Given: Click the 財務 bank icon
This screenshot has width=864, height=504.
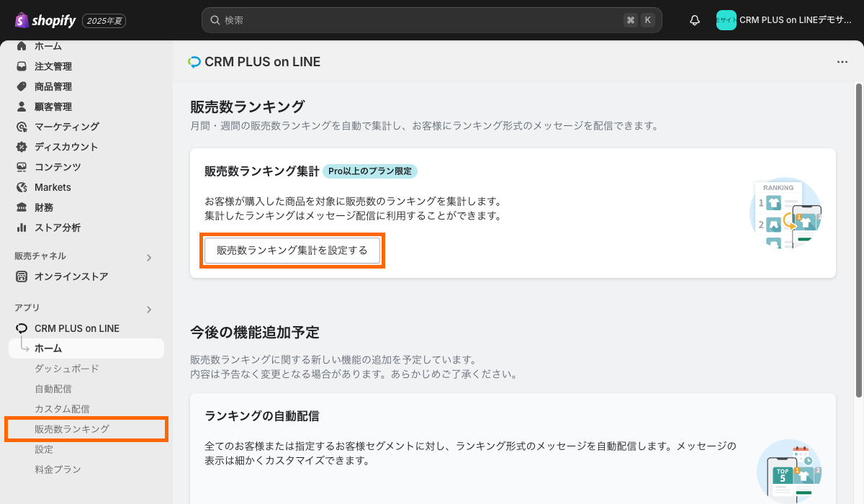Looking at the screenshot, I should 22,207.
